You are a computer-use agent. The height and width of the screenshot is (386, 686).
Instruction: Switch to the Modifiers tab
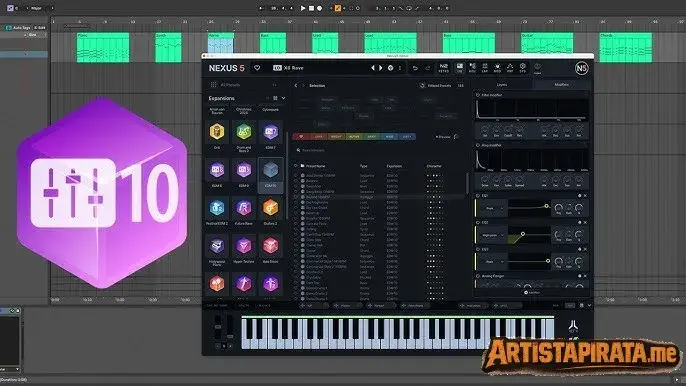[x=561, y=84]
